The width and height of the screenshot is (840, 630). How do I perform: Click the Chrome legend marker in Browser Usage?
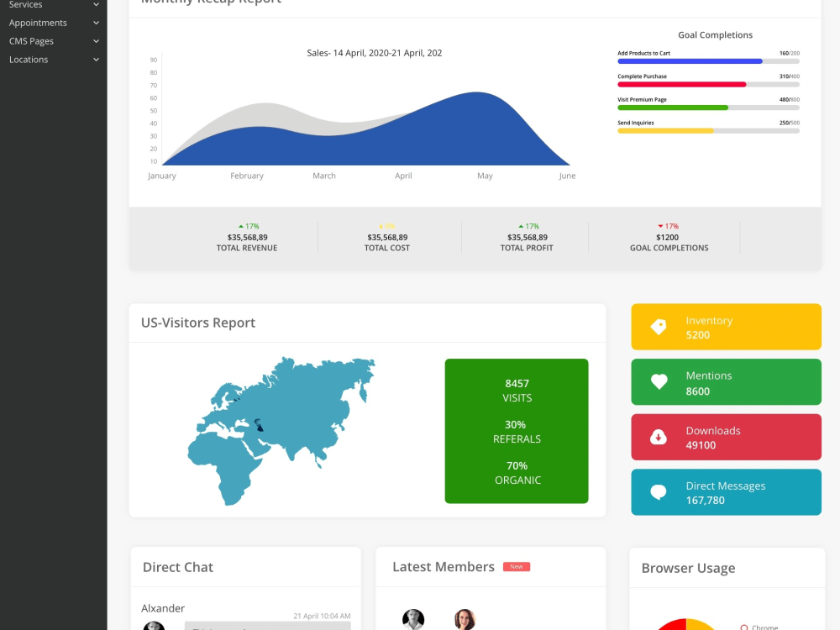point(744,627)
